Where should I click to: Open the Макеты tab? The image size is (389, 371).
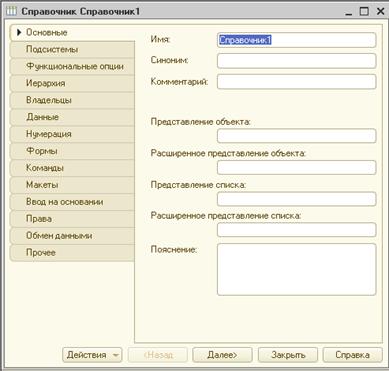click(x=72, y=185)
